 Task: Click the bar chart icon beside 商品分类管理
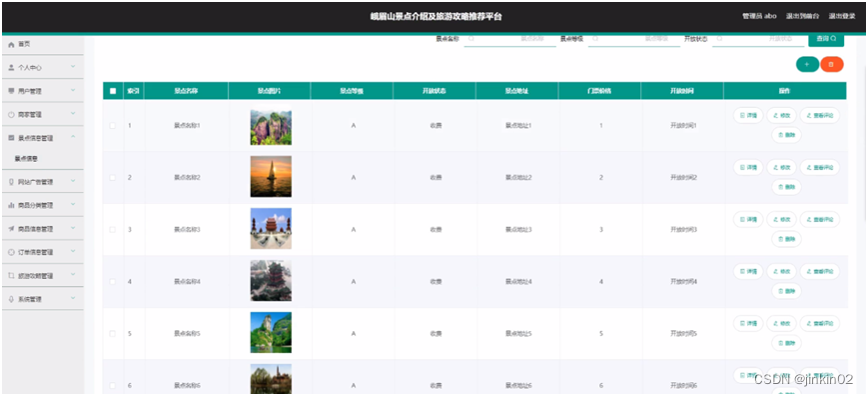pos(11,205)
